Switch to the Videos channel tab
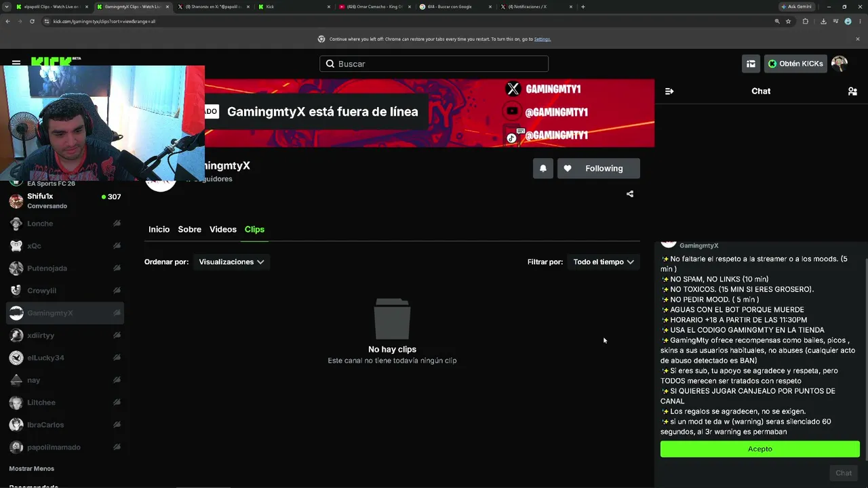The height and width of the screenshot is (488, 868). point(223,229)
